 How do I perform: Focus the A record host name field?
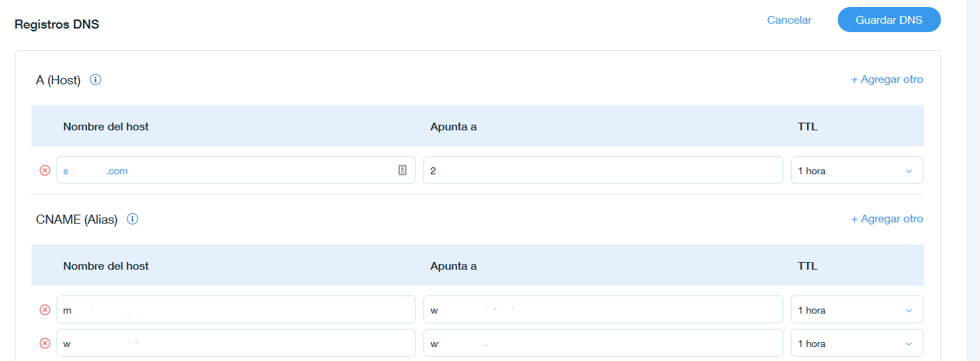click(x=236, y=171)
